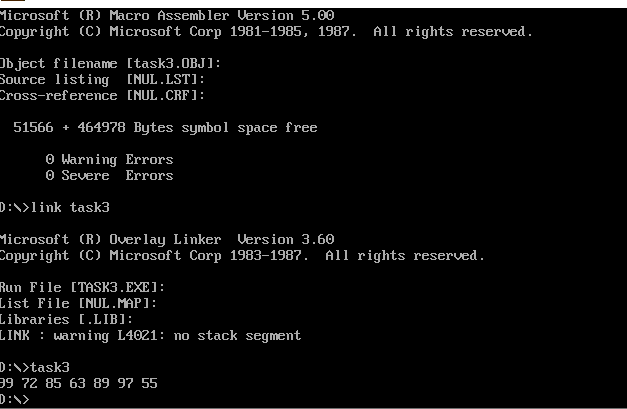Click the List File [NUL.MAP] prompt
The height and width of the screenshot is (409, 627).
78,304
